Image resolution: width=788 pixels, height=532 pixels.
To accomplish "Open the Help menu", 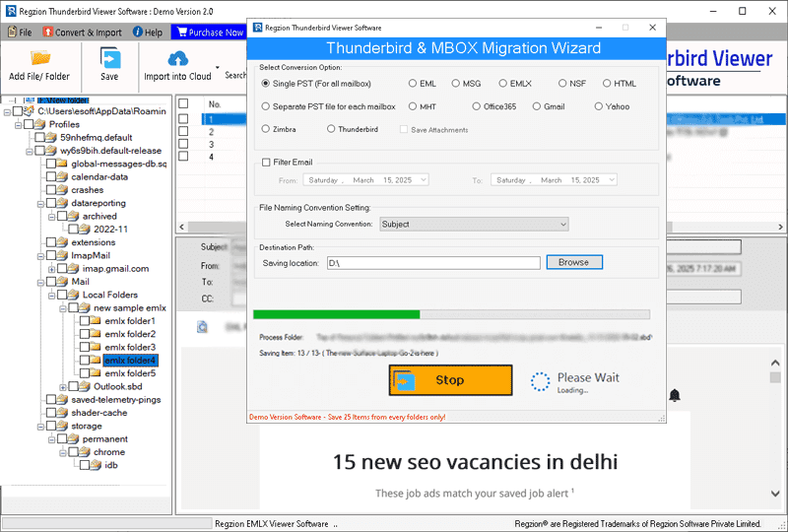I will 148,33.
